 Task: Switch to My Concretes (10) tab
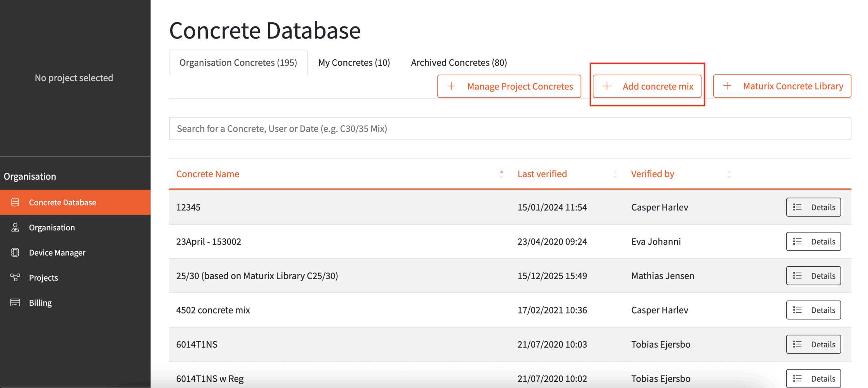[354, 63]
